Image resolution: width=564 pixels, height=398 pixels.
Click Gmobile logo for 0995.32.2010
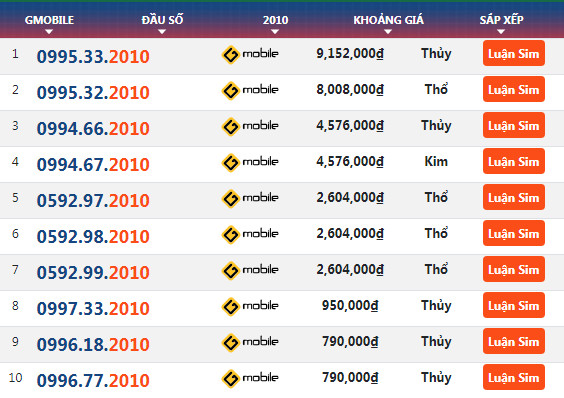click(x=250, y=91)
